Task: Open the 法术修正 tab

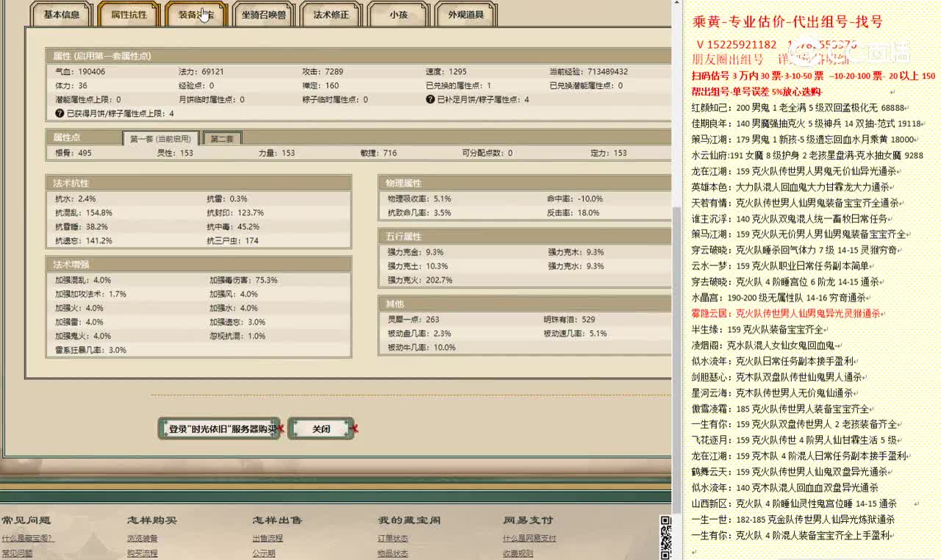Action: (331, 14)
